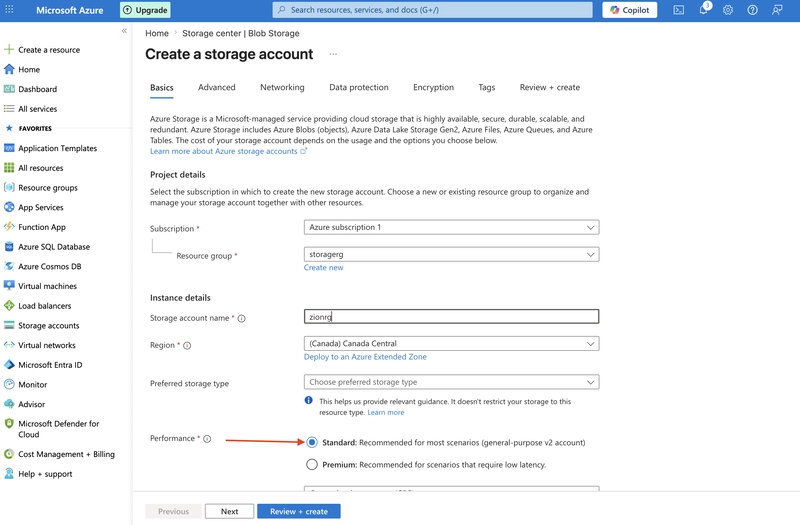
Task: Click the Microsoft Defender for Cloud shield icon
Action: pyautogui.click(x=9, y=423)
